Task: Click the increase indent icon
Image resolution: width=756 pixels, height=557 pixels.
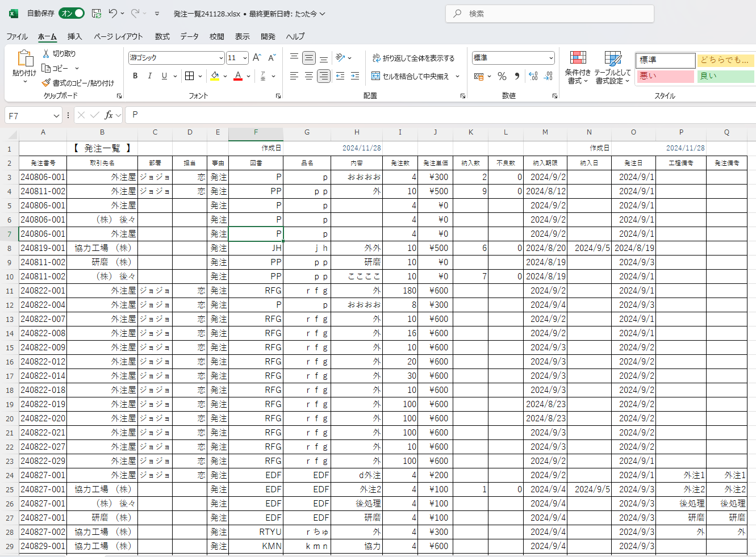Action: coord(355,76)
